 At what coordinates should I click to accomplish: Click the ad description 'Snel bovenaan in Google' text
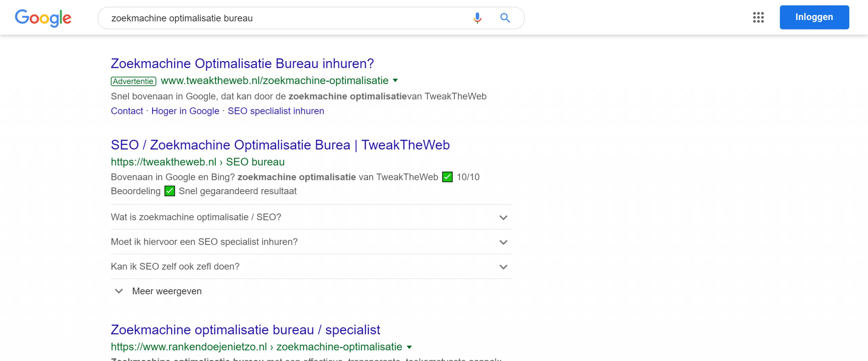(x=298, y=96)
